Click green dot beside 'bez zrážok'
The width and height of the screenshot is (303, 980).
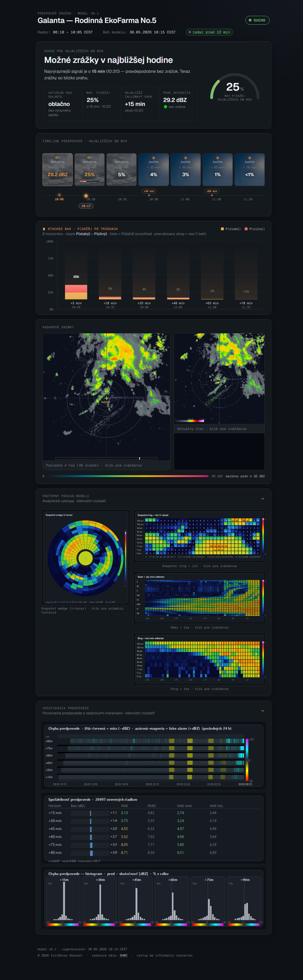tap(166, 106)
